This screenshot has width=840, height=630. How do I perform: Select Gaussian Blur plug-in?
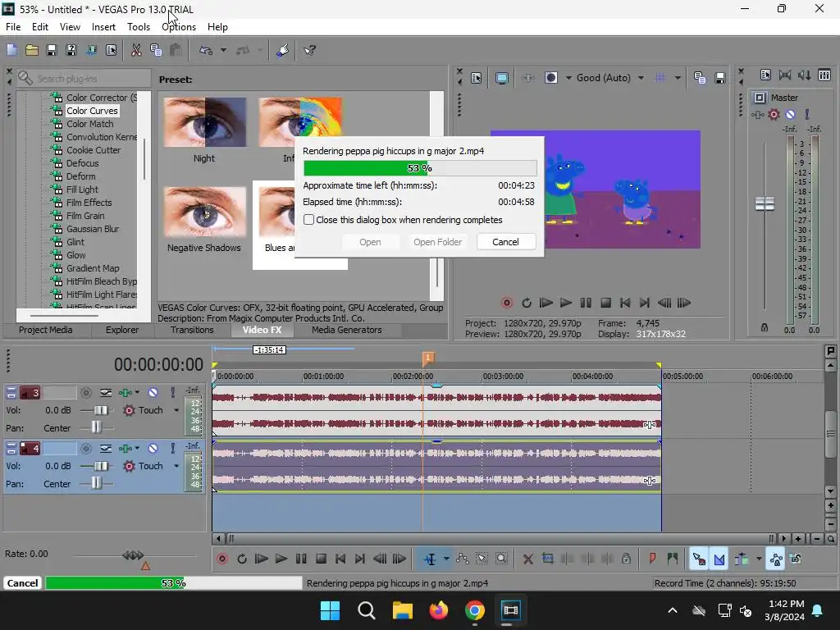(92, 229)
